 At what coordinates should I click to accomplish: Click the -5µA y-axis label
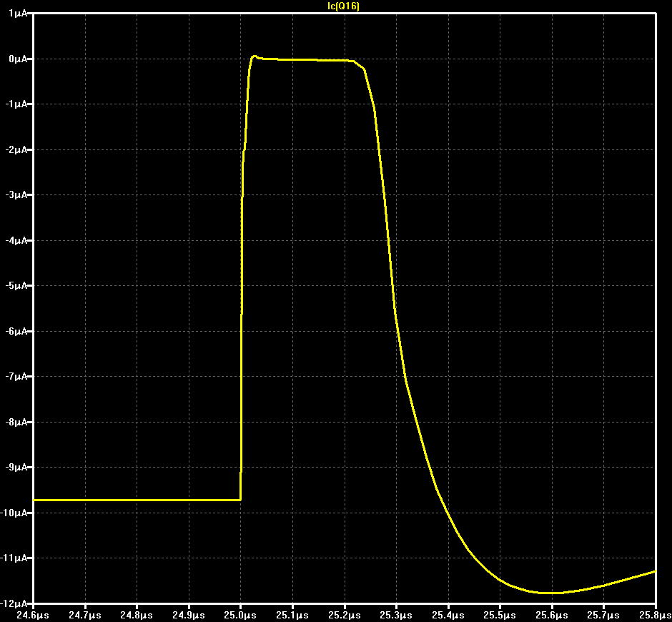(16, 285)
